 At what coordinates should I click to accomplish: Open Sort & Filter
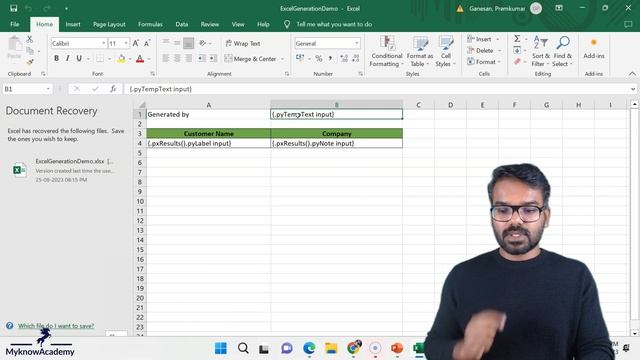tap(540, 51)
